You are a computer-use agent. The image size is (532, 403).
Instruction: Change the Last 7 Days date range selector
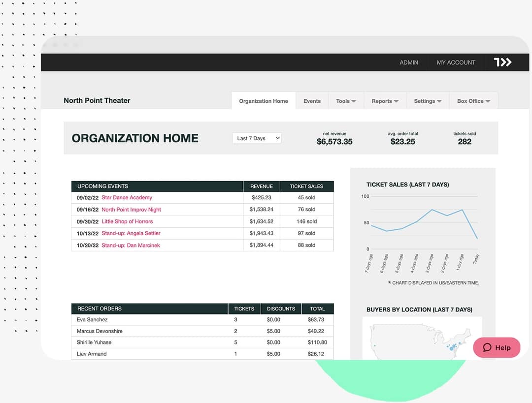[x=257, y=138]
